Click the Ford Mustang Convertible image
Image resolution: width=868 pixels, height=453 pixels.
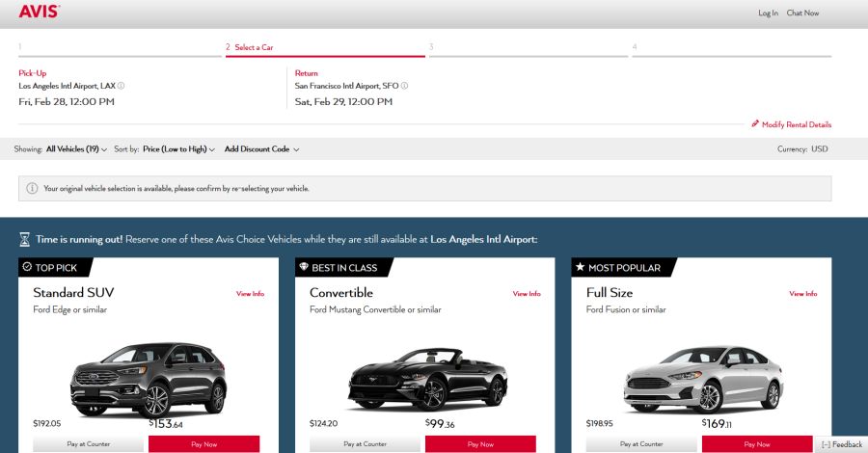pyautogui.click(x=427, y=379)
